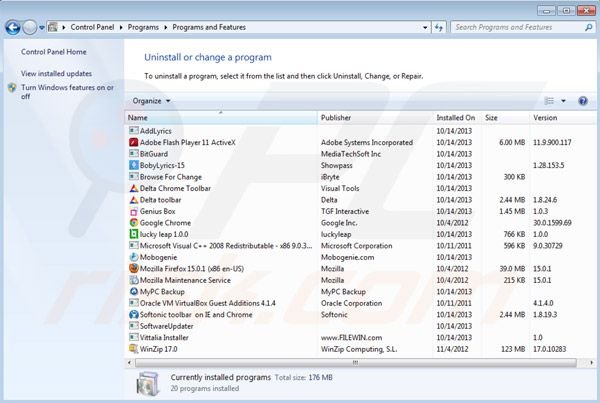Click the Microsoft Visual C++ 2008 icon
The width and height of the screenshot is (600, 403).
pos(134,245)
